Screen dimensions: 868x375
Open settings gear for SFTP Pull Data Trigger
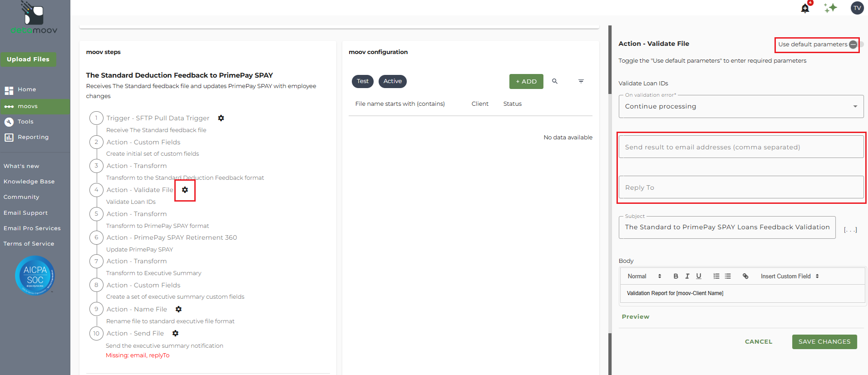click(x=221, y=118)
